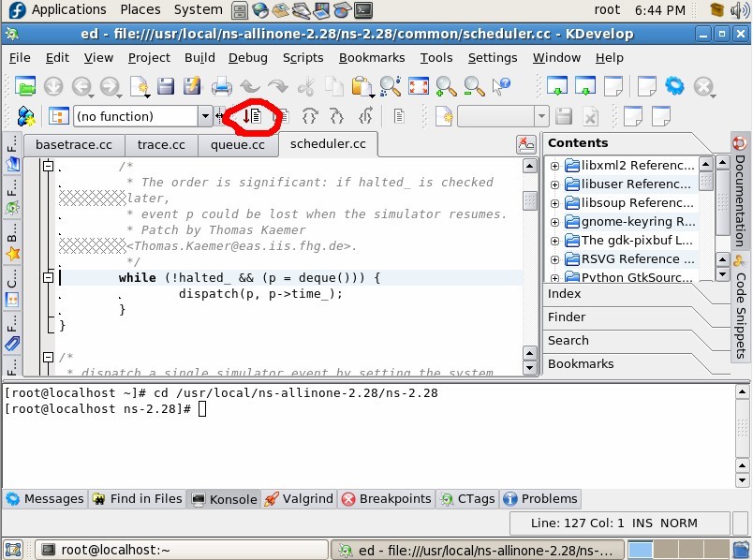Collapse the top comment block fold marker
The image size is (753, 560).
[48, 166]
